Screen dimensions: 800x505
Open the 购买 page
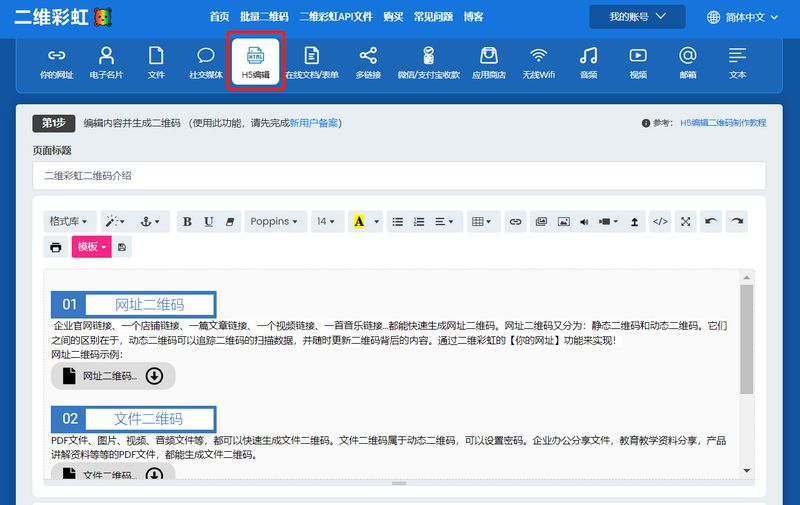click(x=393, y=17)
